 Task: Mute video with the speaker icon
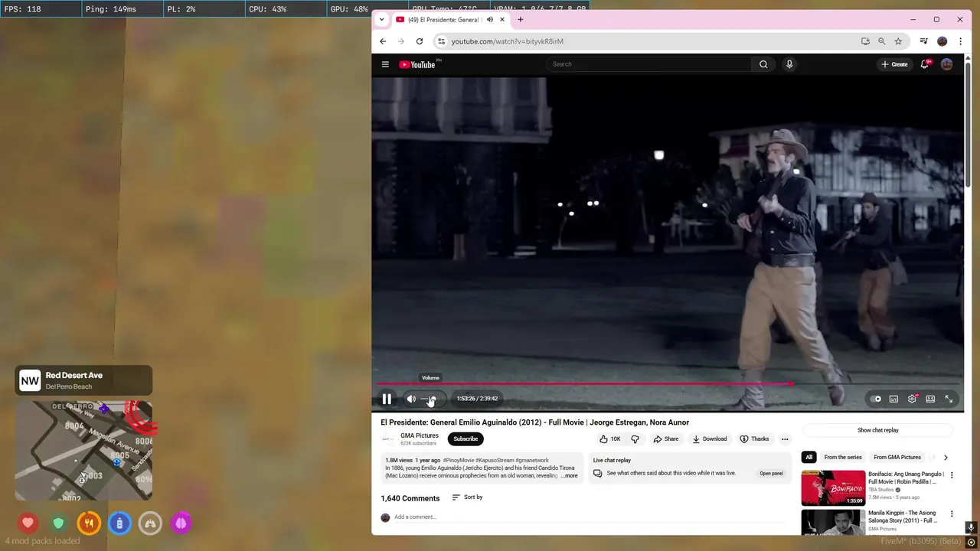coord(411,399)
